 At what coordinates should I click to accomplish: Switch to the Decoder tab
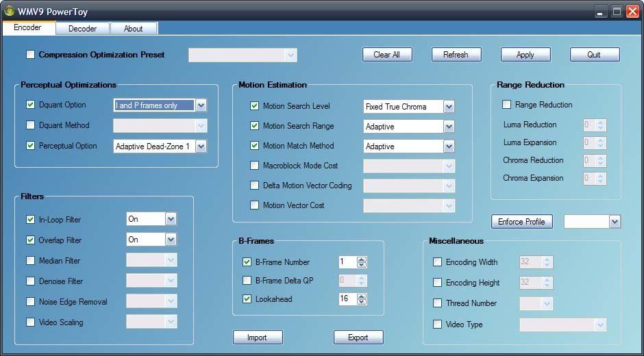point(82,29)
